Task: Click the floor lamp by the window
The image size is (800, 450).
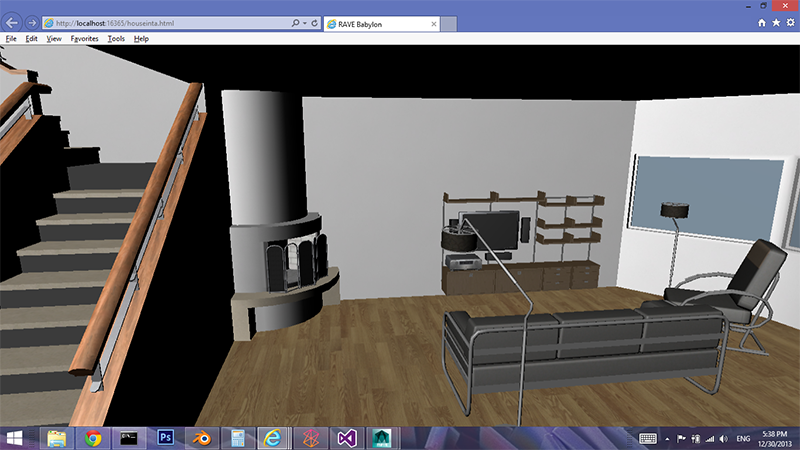Action: tap(674, 245)
